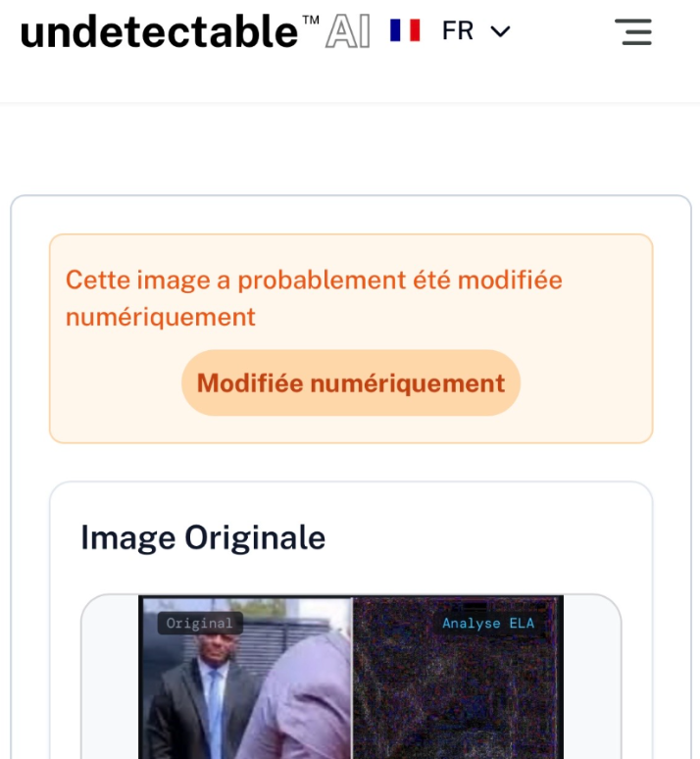The image size is (700, 759).
Task: Click the Modifiée numériquement badge
Action: coord(350,382)
